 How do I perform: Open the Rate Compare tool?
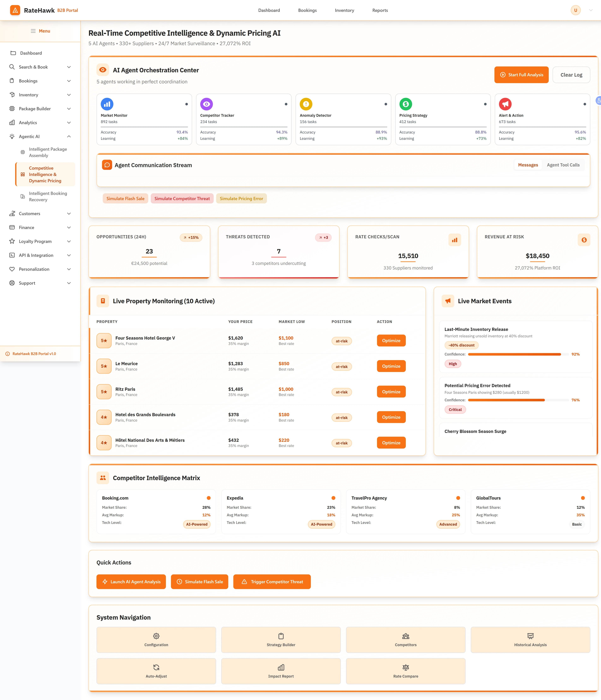[x=405, y=671]
